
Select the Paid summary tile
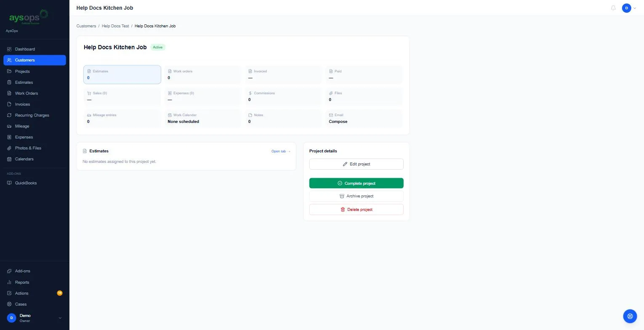pyautogui.click(x=364, y=75)
